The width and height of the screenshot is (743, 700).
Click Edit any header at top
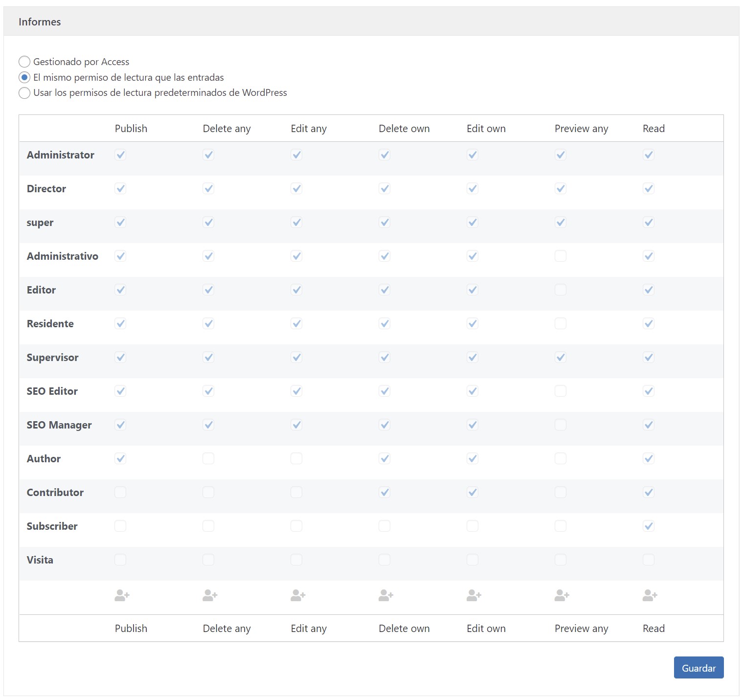coord(309,128)
